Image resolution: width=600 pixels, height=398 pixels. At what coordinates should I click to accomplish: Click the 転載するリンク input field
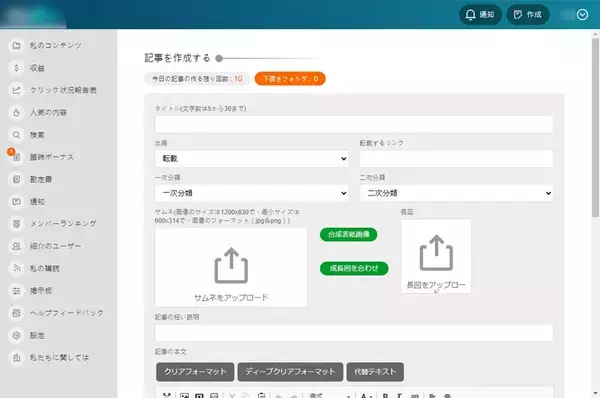(x=456, y=158)
